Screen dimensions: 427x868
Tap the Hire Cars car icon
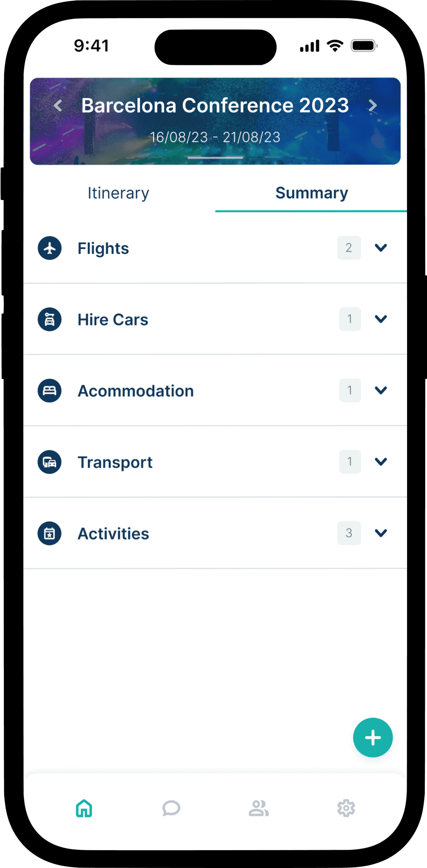pos(50,319)
